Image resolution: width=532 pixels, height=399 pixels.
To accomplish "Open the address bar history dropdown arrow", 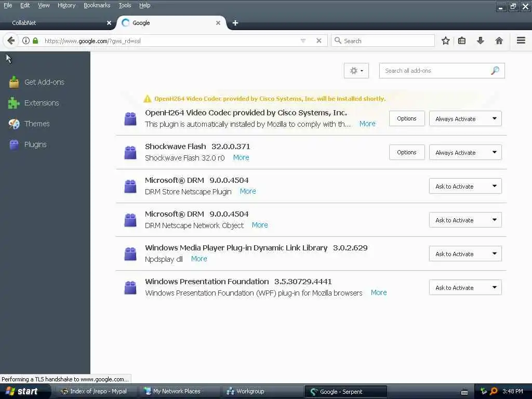I will click(x=303, y=41).
